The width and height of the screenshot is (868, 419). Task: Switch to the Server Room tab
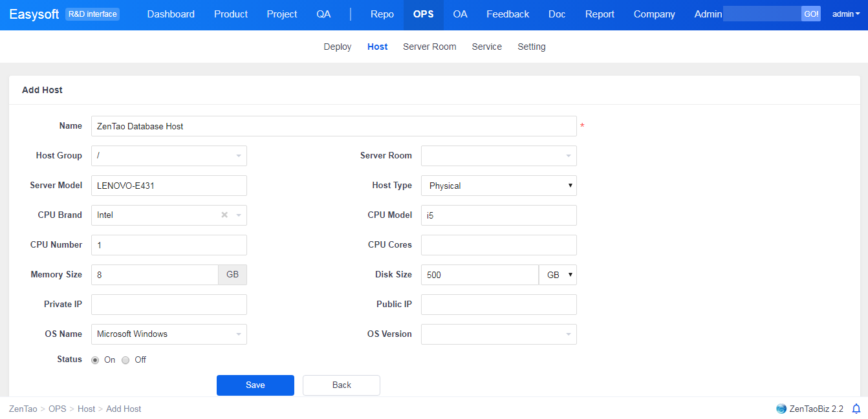point(429,47)
